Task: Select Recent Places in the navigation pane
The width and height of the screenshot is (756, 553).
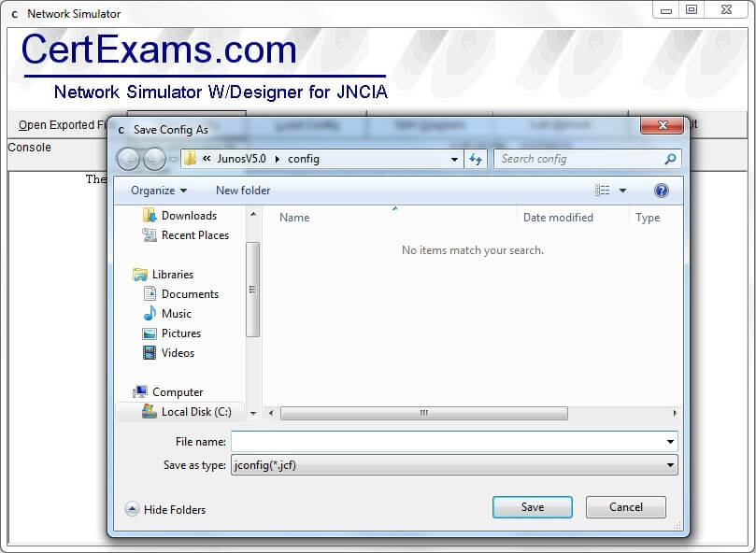Action: (195, 235)
